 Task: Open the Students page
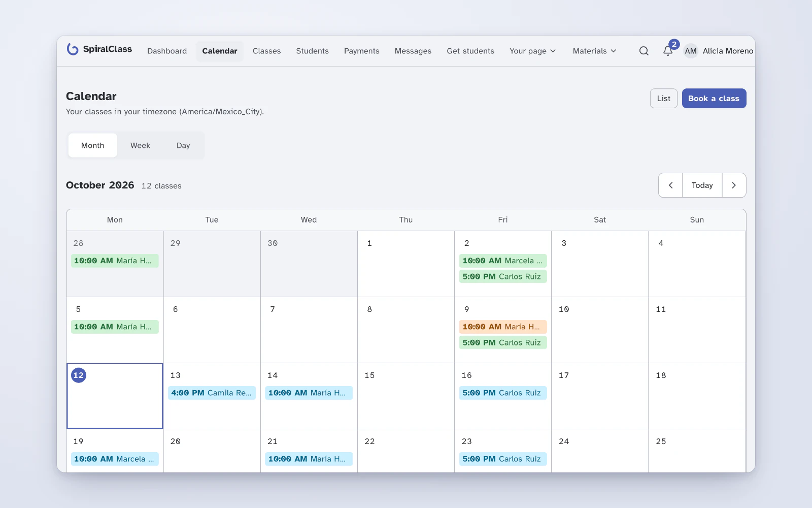tap(312, 51)
